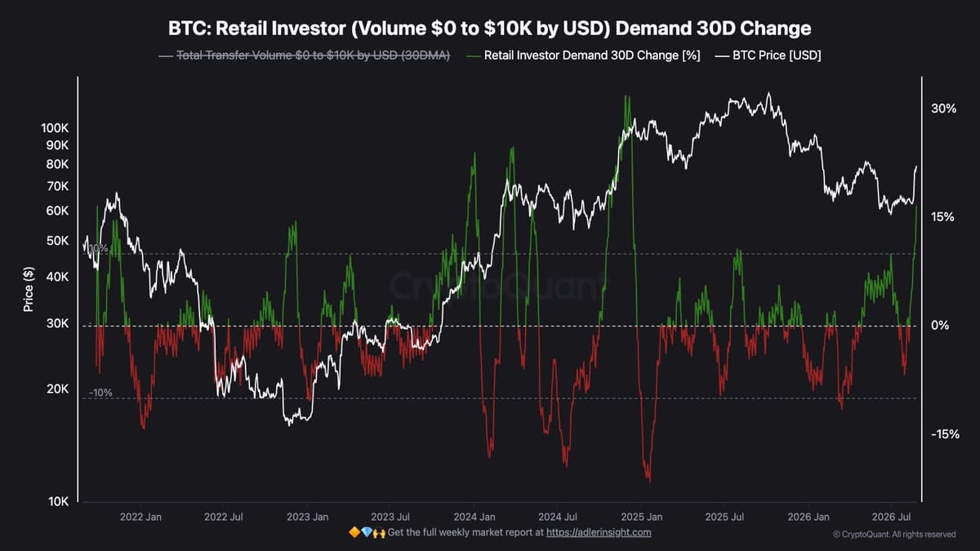Click the 2025 Jul date tick
This screenshot has height=551, width=980.
pyautogui.click(x=726, y=517)
